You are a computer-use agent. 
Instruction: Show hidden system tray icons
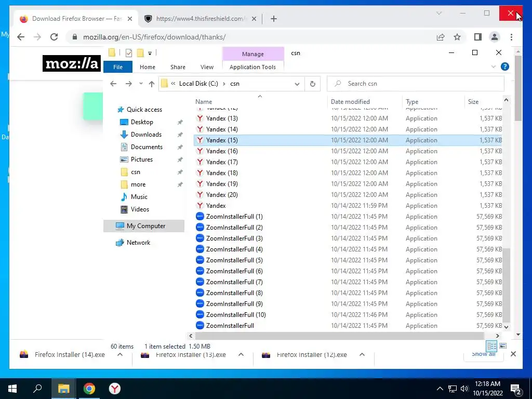click(x=440, y=389)
